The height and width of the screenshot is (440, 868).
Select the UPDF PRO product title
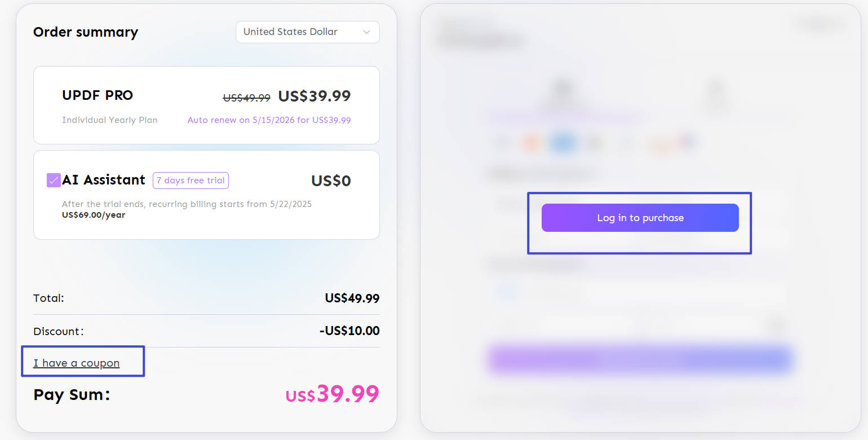[x=98, y=95]
